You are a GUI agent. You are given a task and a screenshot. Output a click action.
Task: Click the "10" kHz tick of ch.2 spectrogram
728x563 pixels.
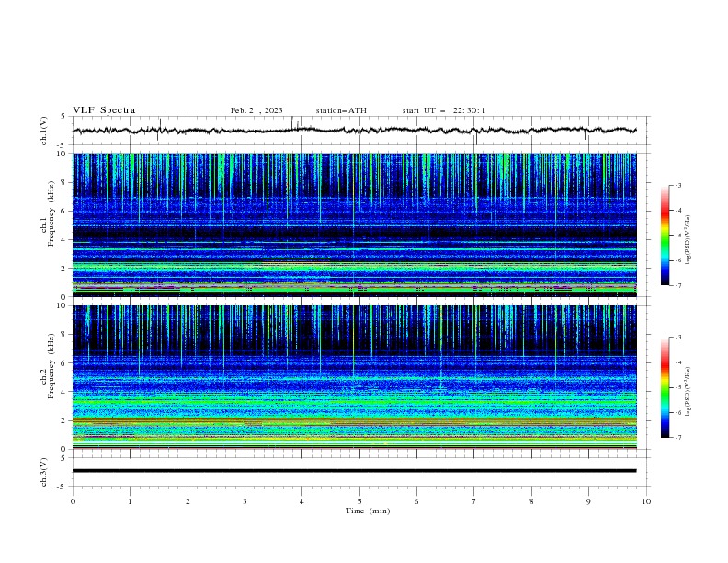(62, 305)
